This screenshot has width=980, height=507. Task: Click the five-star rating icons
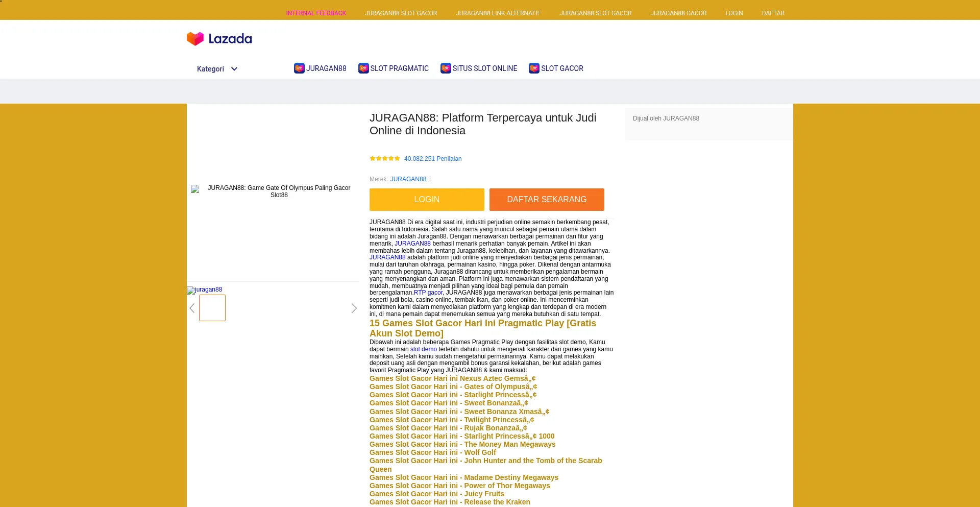(385, 159)
